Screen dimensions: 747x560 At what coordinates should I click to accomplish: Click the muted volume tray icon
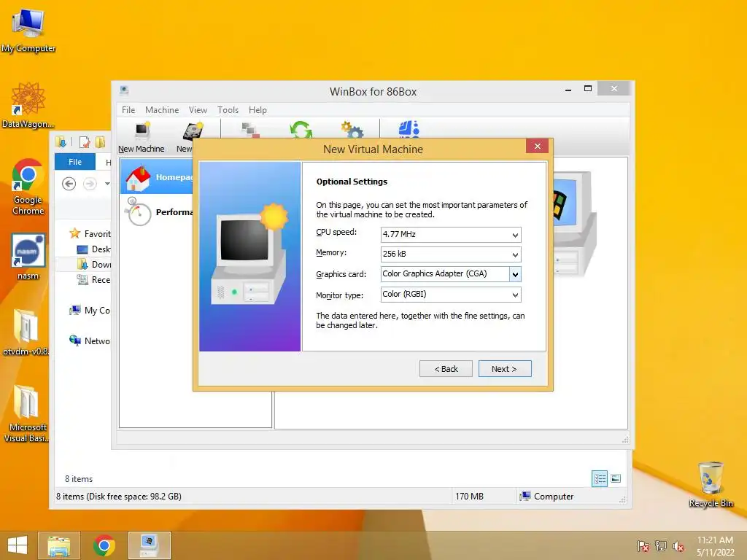(x=678, y=546)
